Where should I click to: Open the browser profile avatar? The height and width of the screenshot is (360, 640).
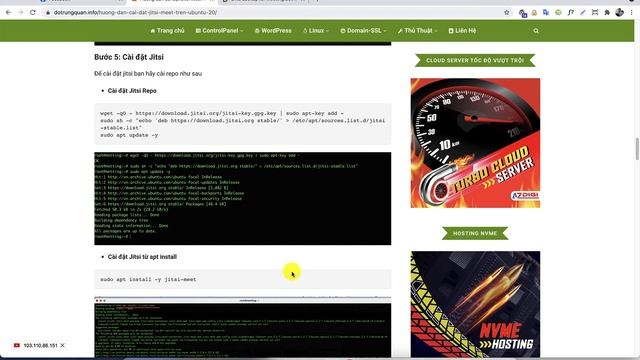point(620,12)
